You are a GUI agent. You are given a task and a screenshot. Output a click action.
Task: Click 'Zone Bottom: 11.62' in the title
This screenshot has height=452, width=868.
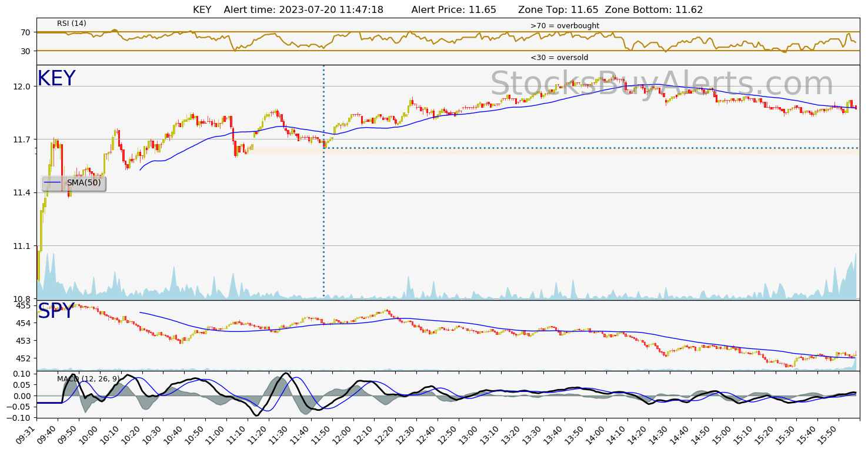tap(654, 10)
